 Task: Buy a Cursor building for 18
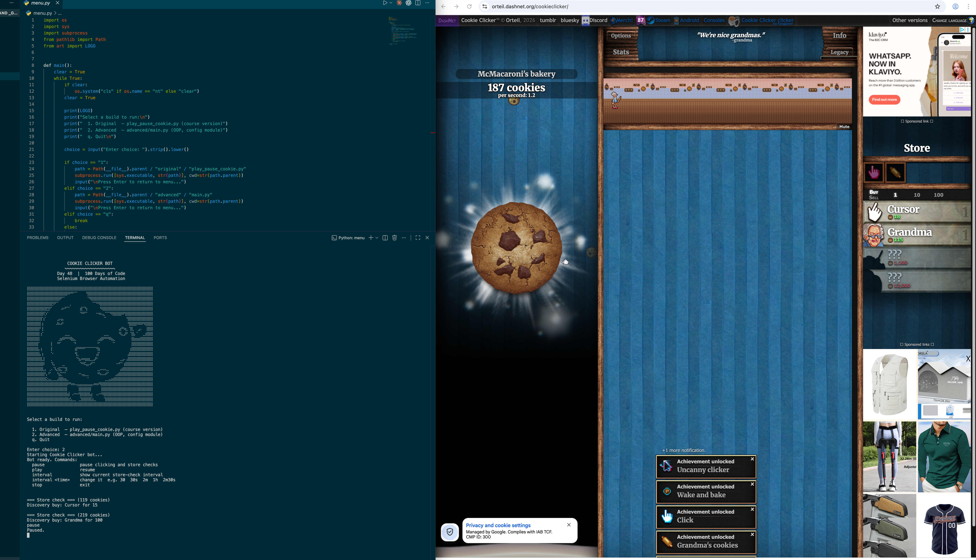(x=917, y=212)
